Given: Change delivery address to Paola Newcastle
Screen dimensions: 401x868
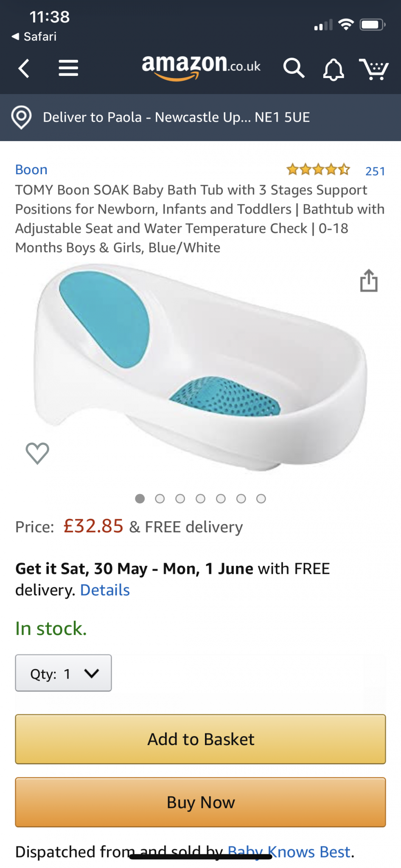Looking at the screenshot, I should [177, 117].
